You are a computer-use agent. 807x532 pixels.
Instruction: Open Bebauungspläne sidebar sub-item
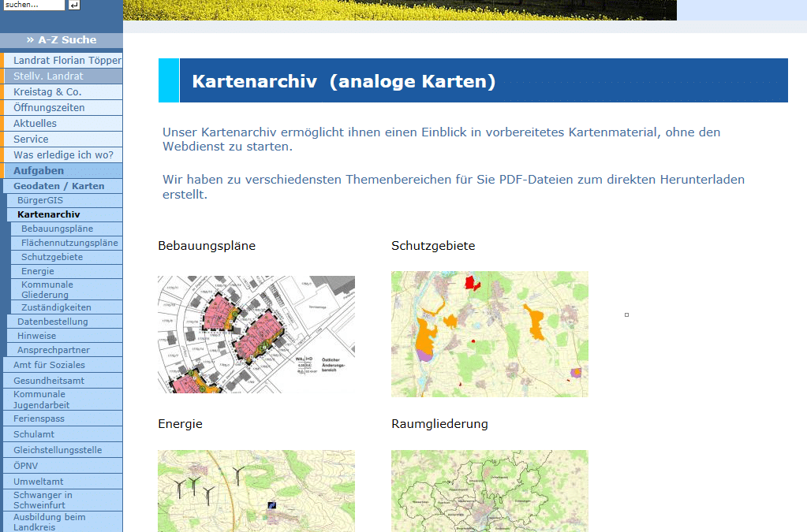[x=66, y=229]
